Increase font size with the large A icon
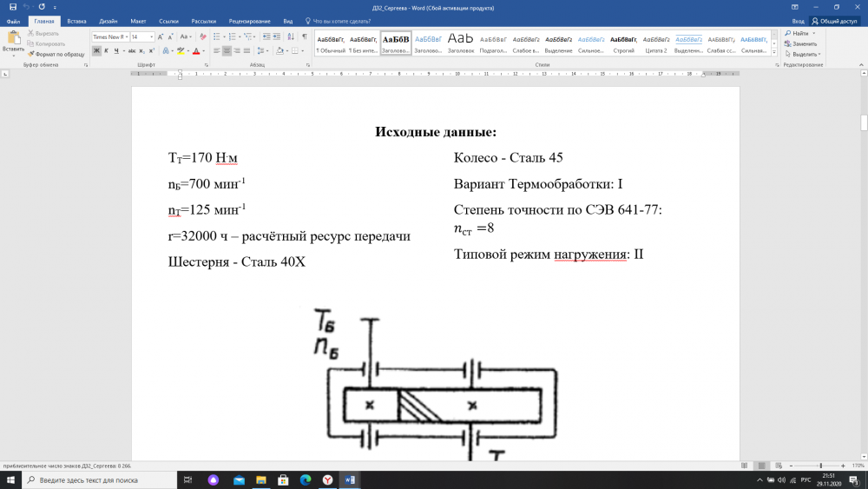The height and width of the screenshot is (489, 868). point(161,37)
